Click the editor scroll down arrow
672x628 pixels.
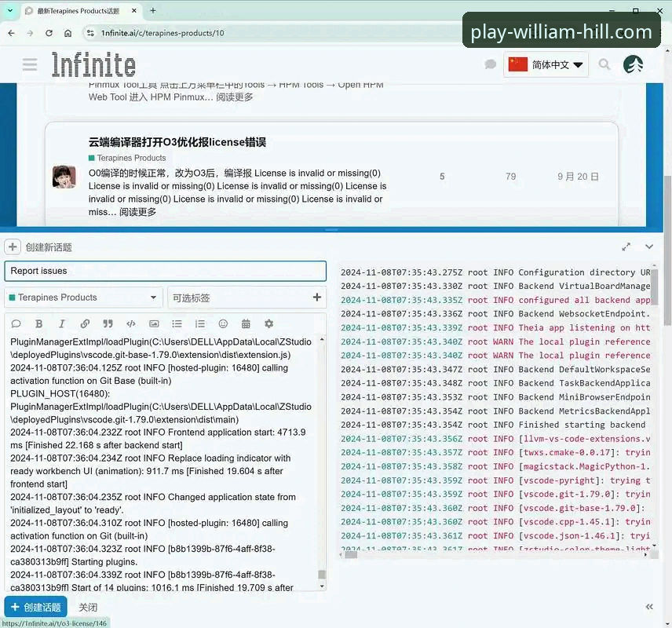[322, 586]
